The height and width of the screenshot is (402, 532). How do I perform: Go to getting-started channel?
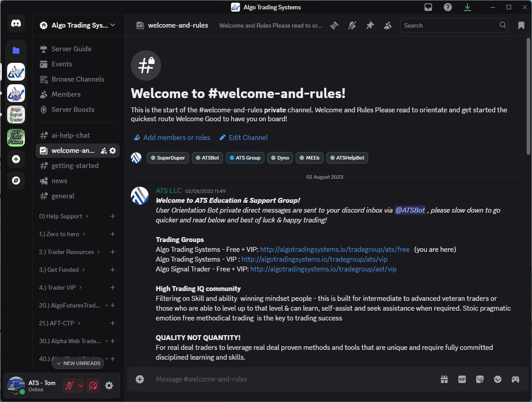78,166
